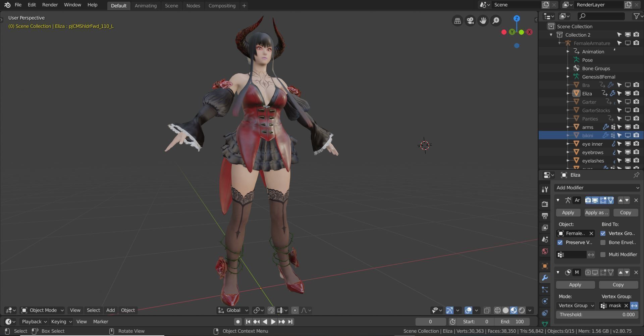Viewport: 644px width, 336px height.
Task: Activate the pan view hand icon
Action: click(x=483, y=21)
